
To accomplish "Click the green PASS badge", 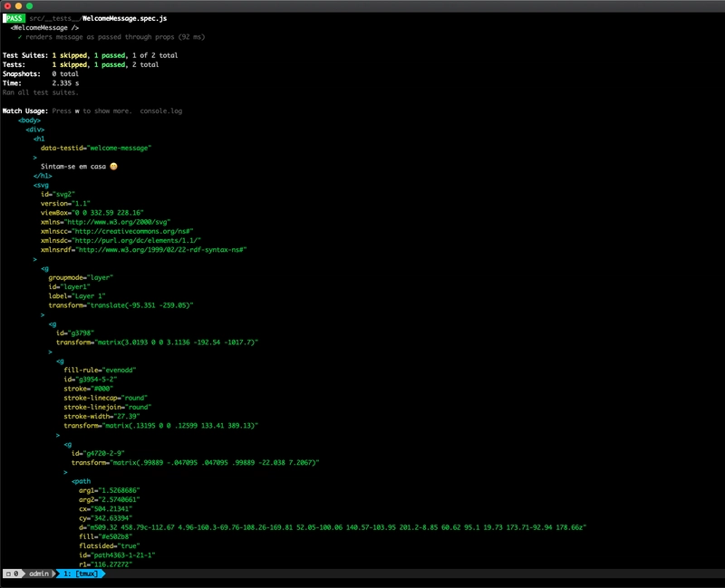I will coord(14,18).
